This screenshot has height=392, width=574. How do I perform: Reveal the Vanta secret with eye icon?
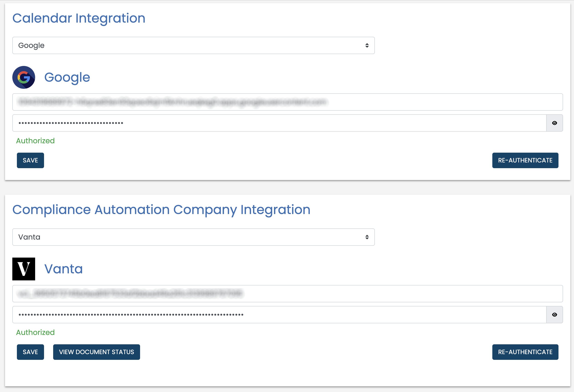(554, 315)
